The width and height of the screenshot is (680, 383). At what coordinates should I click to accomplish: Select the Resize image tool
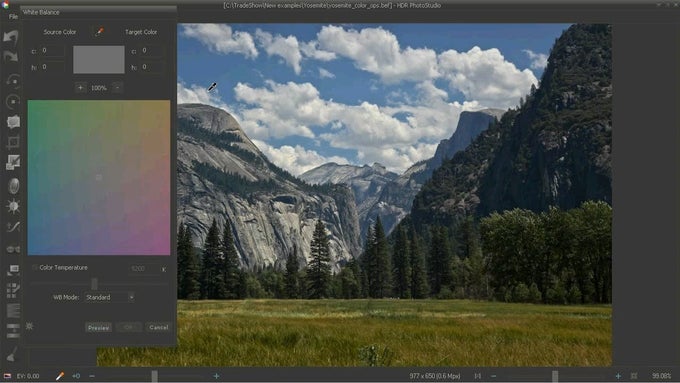[x=13, y=162]
